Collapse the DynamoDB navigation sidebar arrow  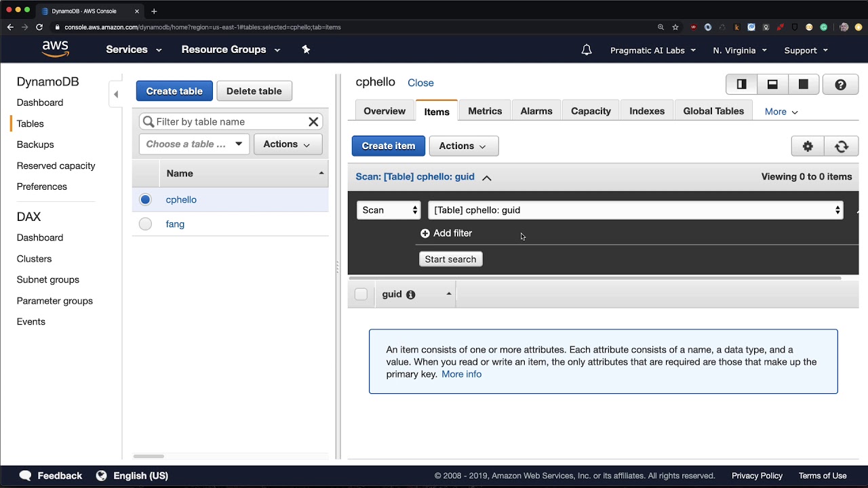click(x=116, y=94)
